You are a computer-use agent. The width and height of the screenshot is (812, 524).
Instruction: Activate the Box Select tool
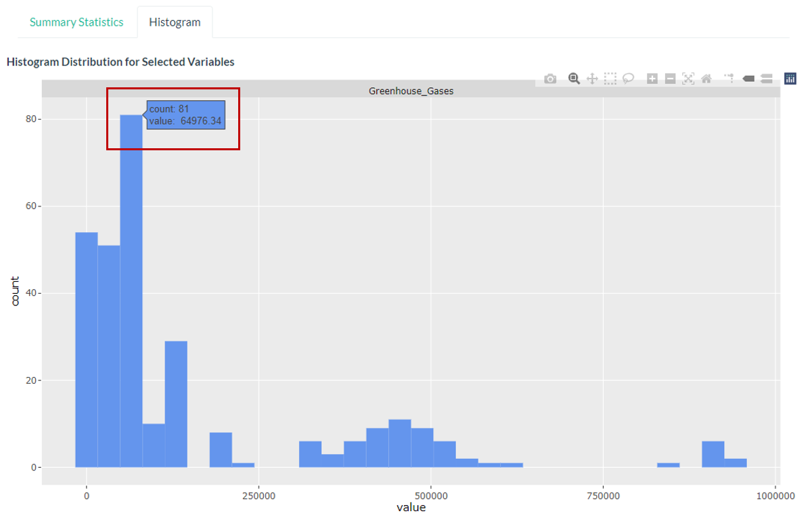pos(610,79)
